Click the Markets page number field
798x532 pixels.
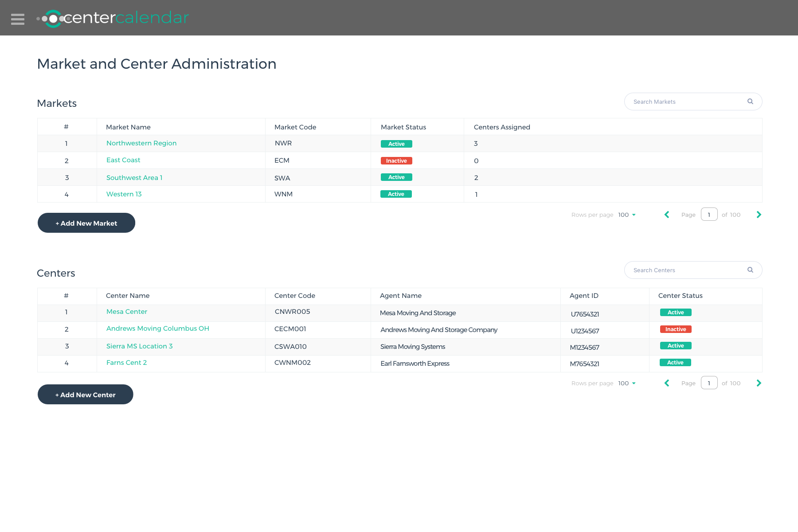click(709, 215)
